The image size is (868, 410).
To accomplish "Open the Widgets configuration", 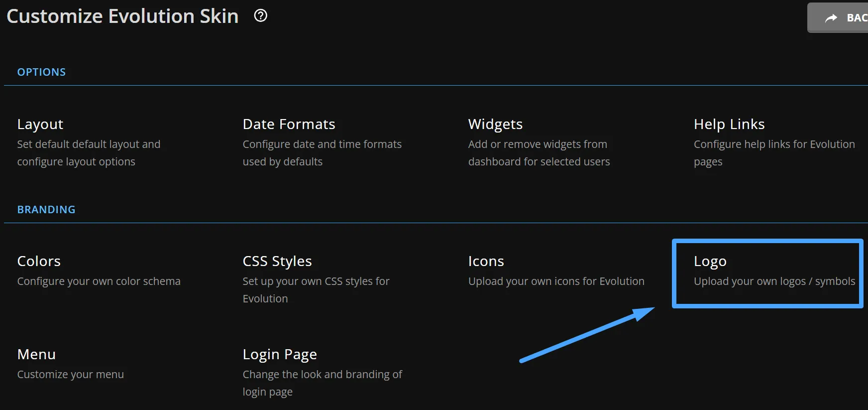I will click(495, 124).
